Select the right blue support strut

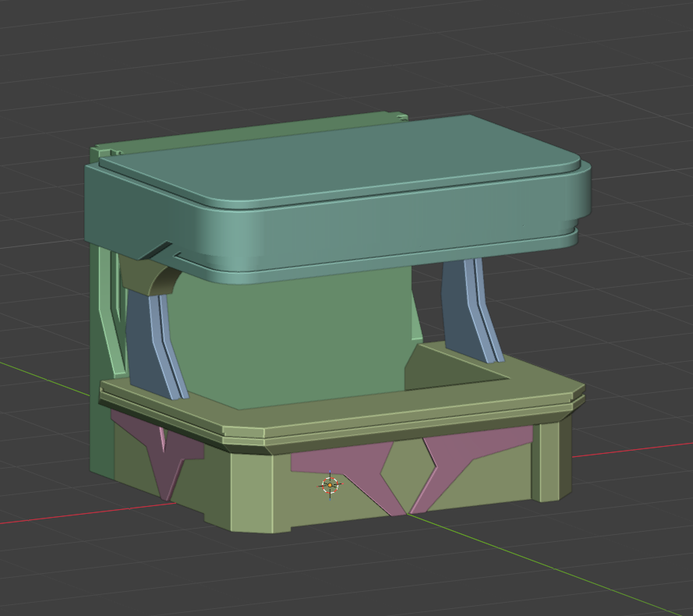pos(471,310)
